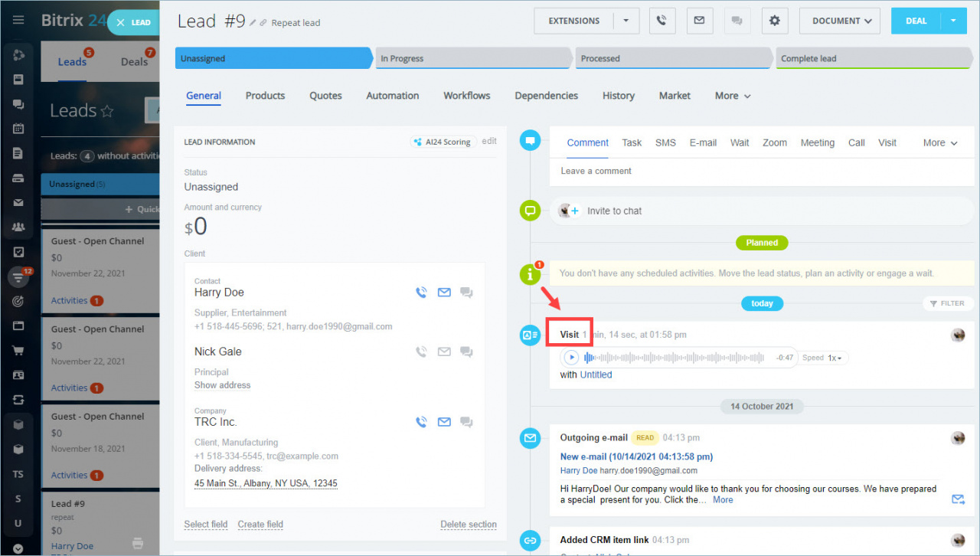This screenshot has width=980, height=556.
Task: Move lead to Complete lead stage
Action: click(x=874, y=58)
